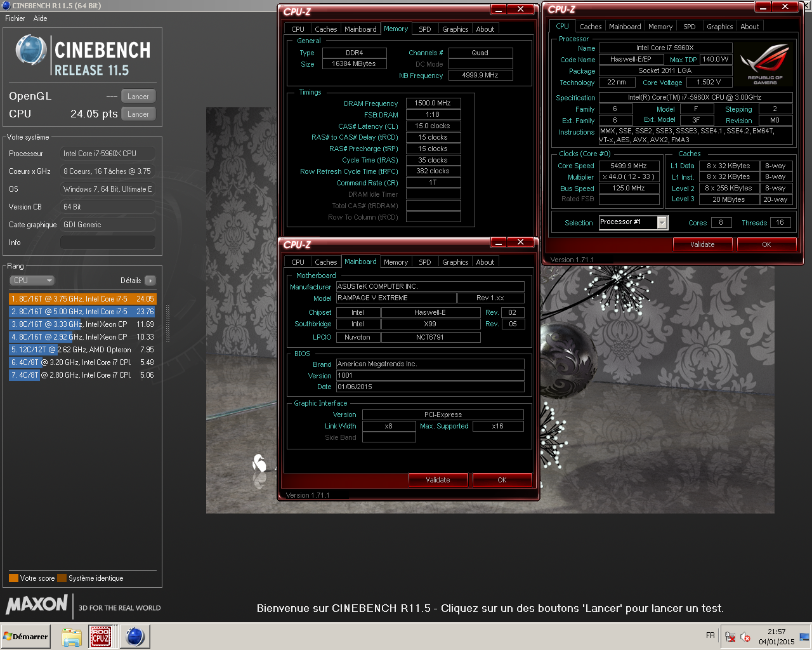Select ranking row 3 Xeon at 3.33 GHz

(82, 324)
